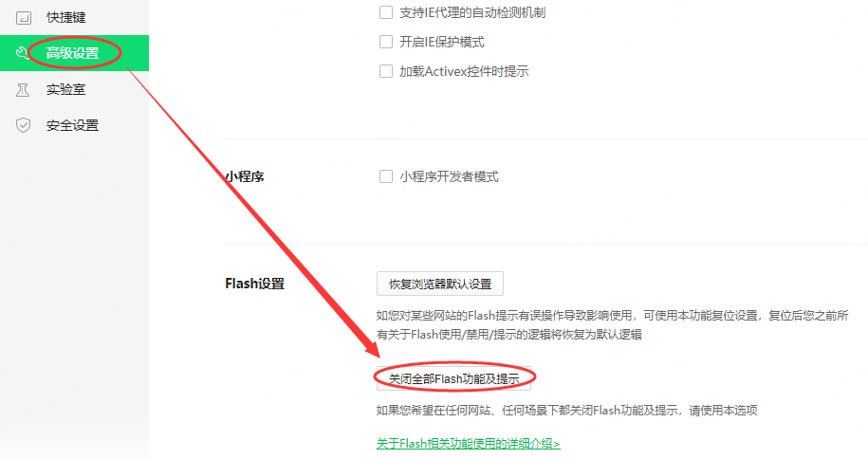Click the 开启IE保护模式 label text
The height and width of the screenshot is (459, 868).
tap(442, 42)
